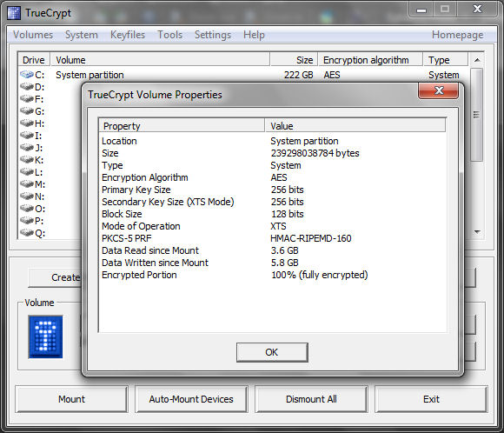Click the '100% (fully encrypted)' value

click(320, 275)
